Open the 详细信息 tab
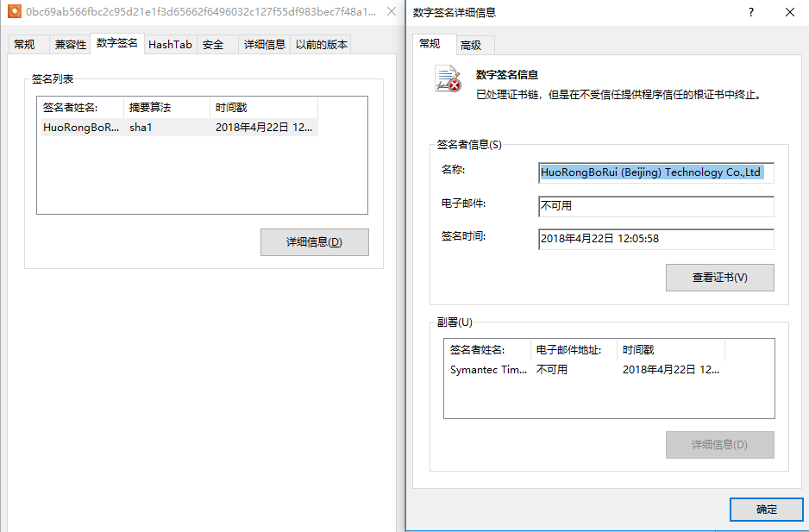Screen dimensions: 809x532 tap(264, 45)
